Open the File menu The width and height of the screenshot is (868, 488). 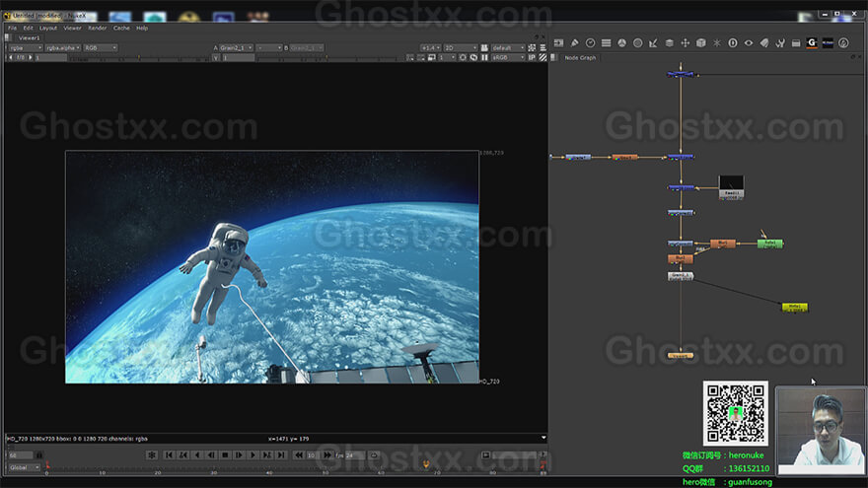coord(12,28)
